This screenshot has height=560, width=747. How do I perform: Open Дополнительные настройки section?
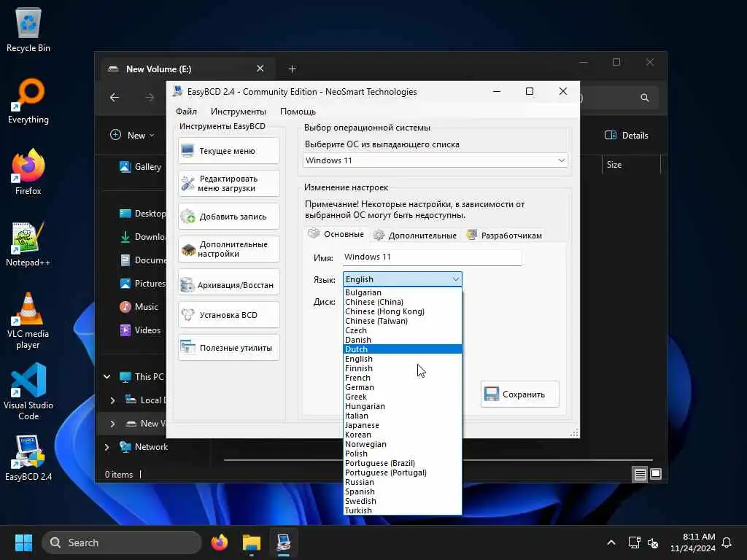click(x=228, y=249)
